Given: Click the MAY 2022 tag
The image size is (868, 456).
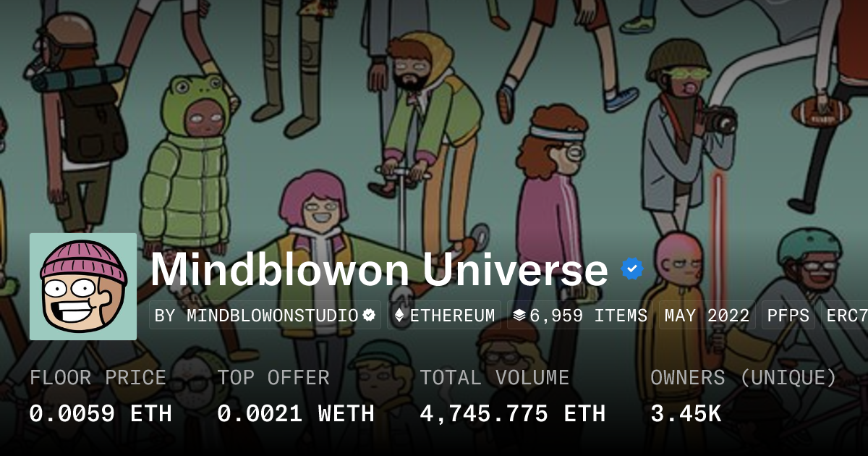Looking at the screenshot, I should click(x=707, y=316).
